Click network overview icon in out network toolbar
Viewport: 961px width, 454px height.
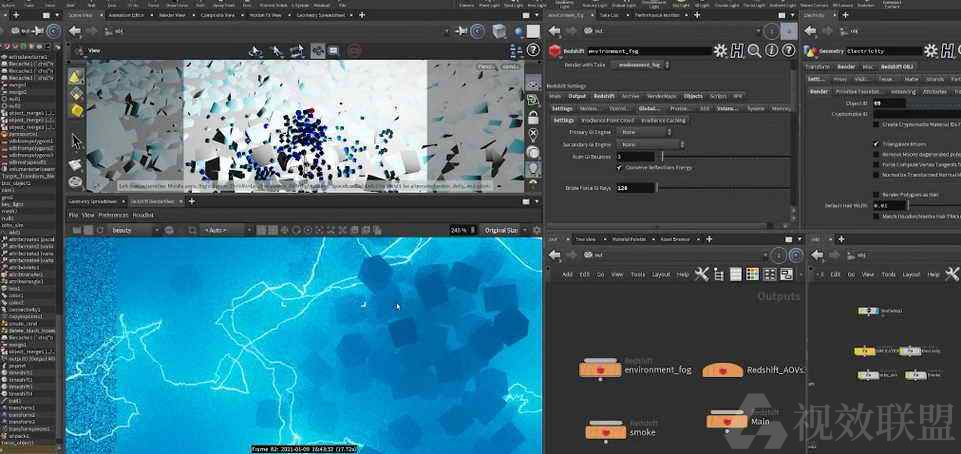787,274
